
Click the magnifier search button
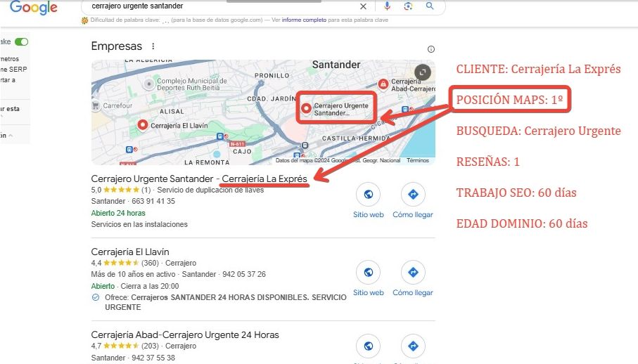tap(430, 6)
